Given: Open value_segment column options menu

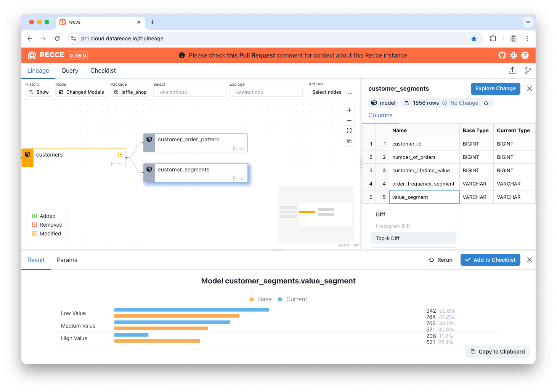Looking at the screenshot, I should coord(454,197).
